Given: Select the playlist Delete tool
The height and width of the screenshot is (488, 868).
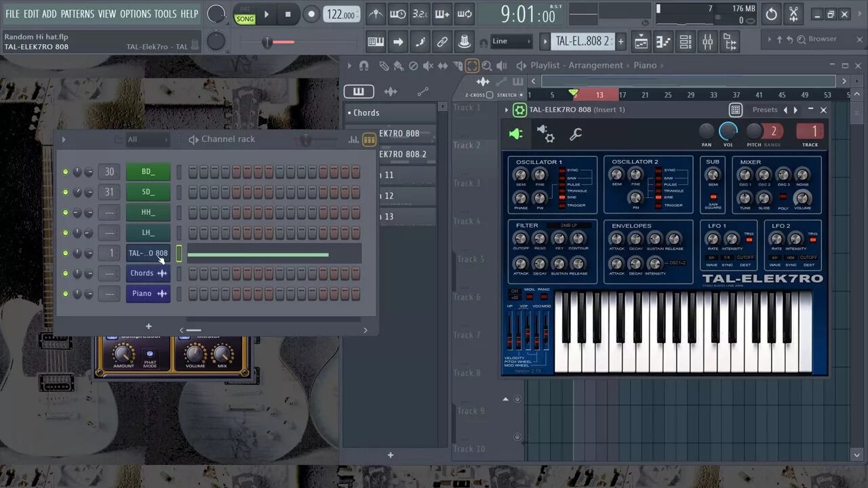Looking at the screenshot, I should 414,66.
